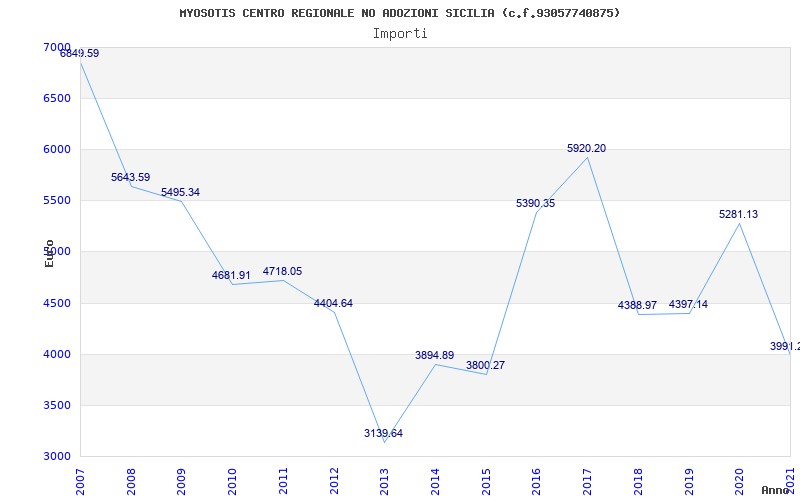Select the 5390.35 data label
Screen dimensions: 800x500
pos(536,204)
